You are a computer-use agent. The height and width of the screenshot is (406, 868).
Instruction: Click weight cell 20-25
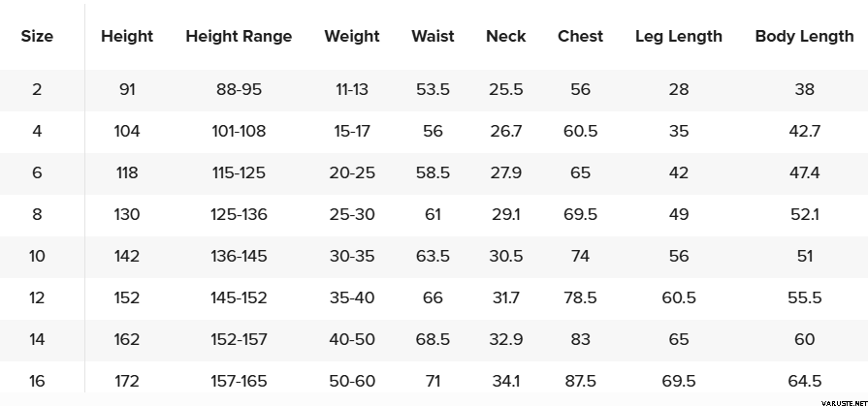pos(352,173)
